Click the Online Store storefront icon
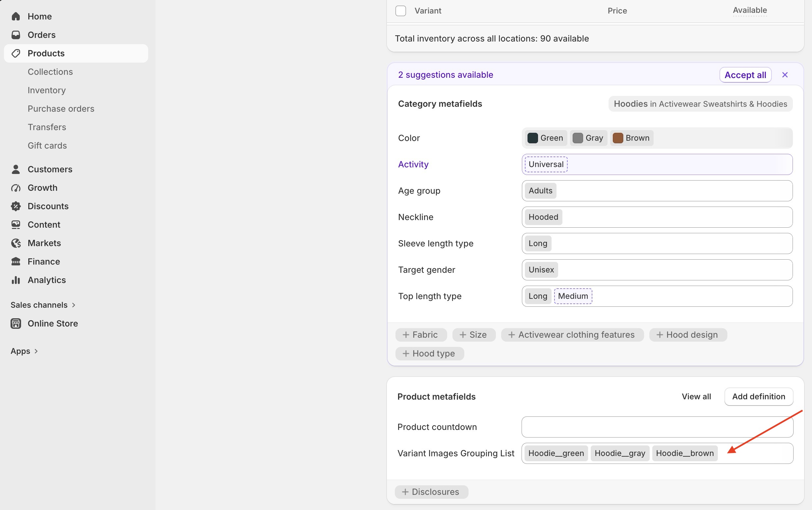This screenshot has height=510, width=812. point(16,324)
